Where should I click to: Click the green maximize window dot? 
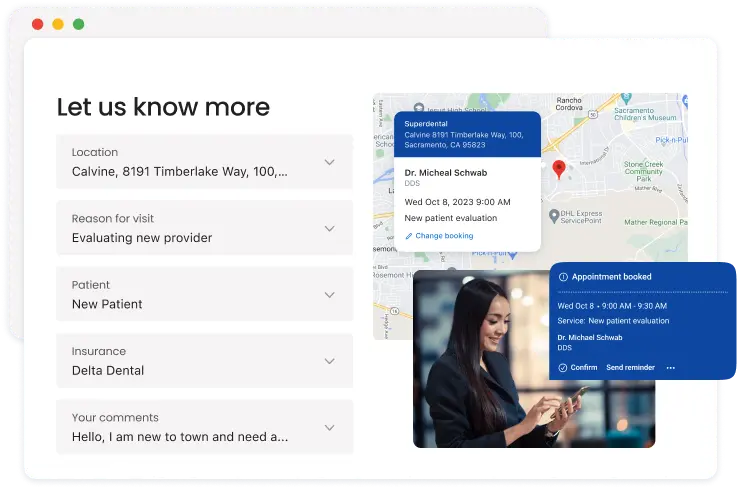click(x=78, y=24)
